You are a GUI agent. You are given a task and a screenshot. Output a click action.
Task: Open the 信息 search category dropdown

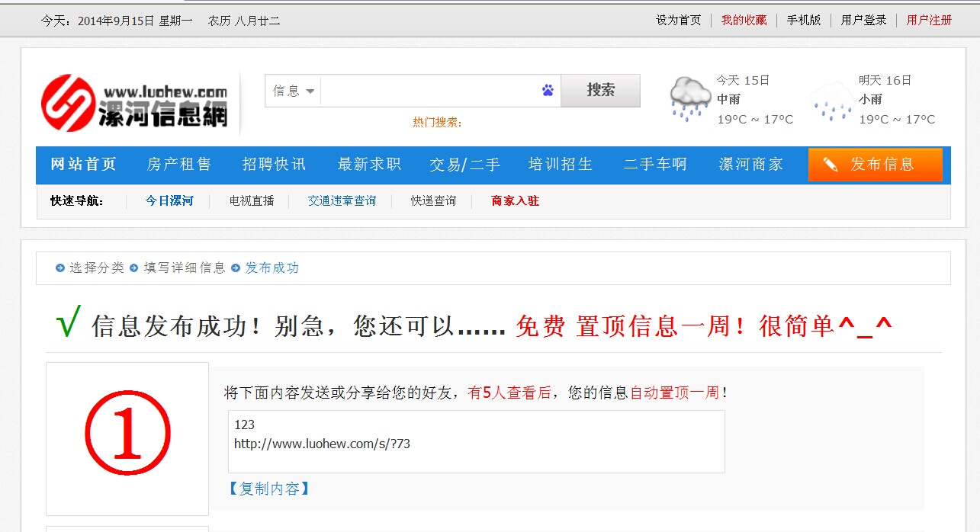(x=294, y=91)
